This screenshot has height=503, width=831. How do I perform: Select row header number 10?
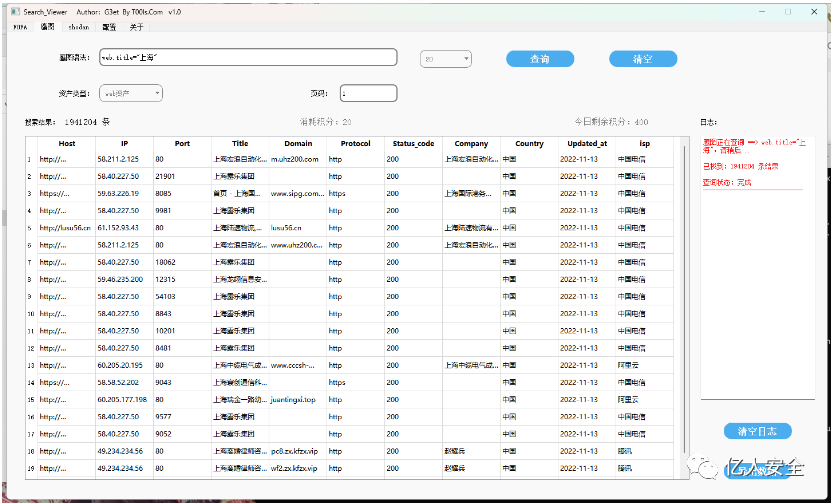click(31, 314)
